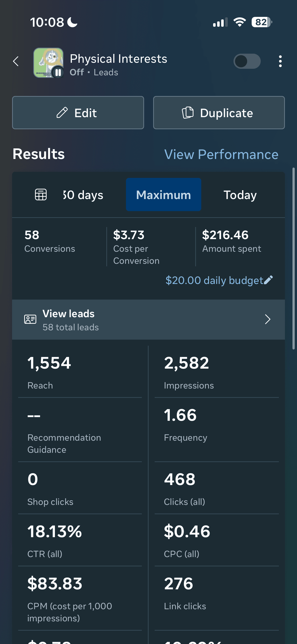This screenshot has height=644, width=297.
Task: Open the three-dot more options menu
Action: point(280,61)
